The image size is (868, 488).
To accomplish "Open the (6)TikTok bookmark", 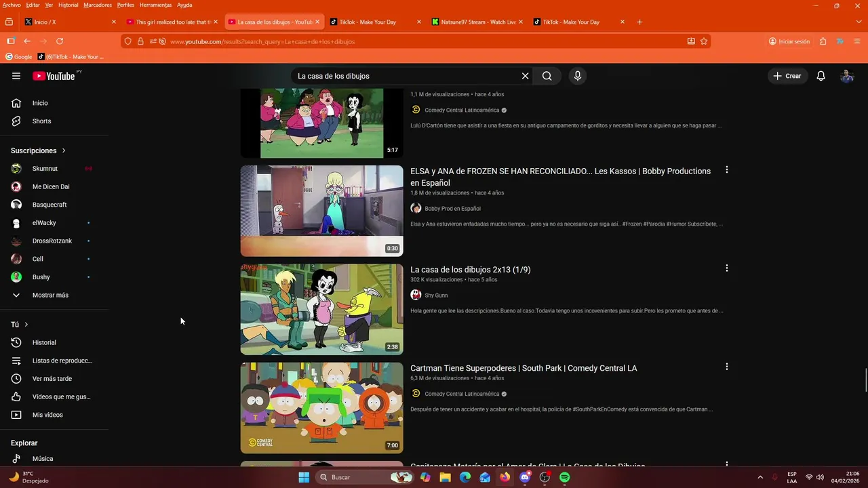I will [x=71, y=57].
